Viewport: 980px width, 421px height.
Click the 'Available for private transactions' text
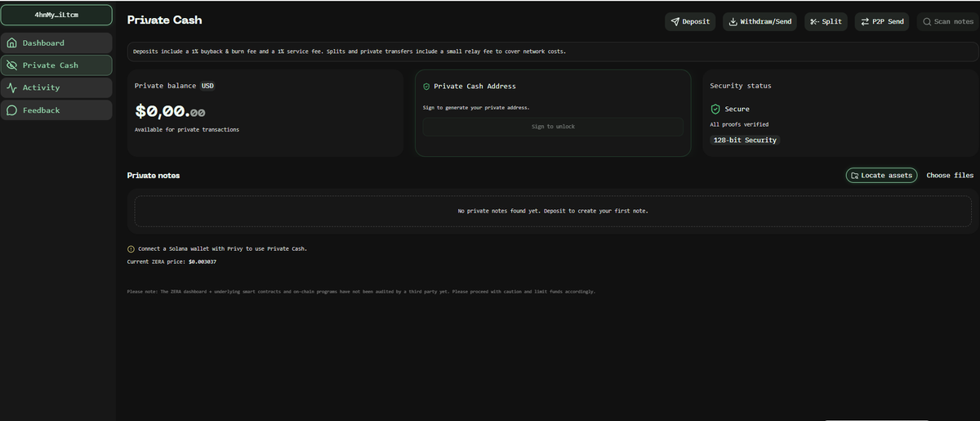187,129
